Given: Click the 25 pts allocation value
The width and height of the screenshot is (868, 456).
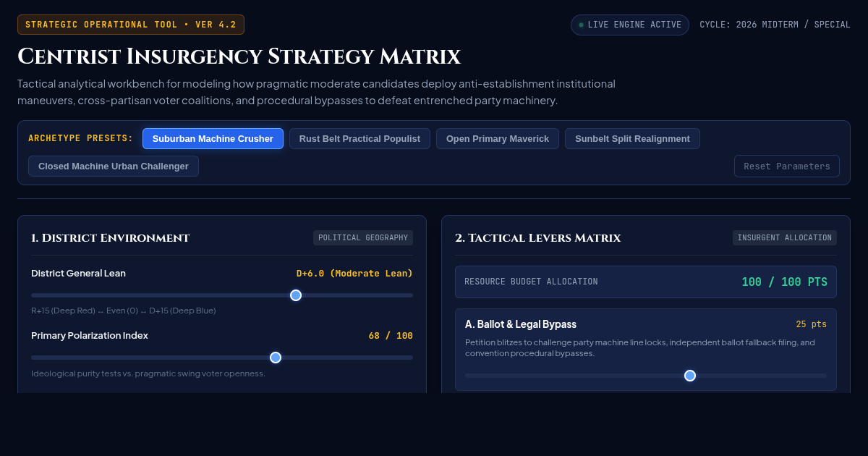Looking at the screenshot, I should 811,324.
